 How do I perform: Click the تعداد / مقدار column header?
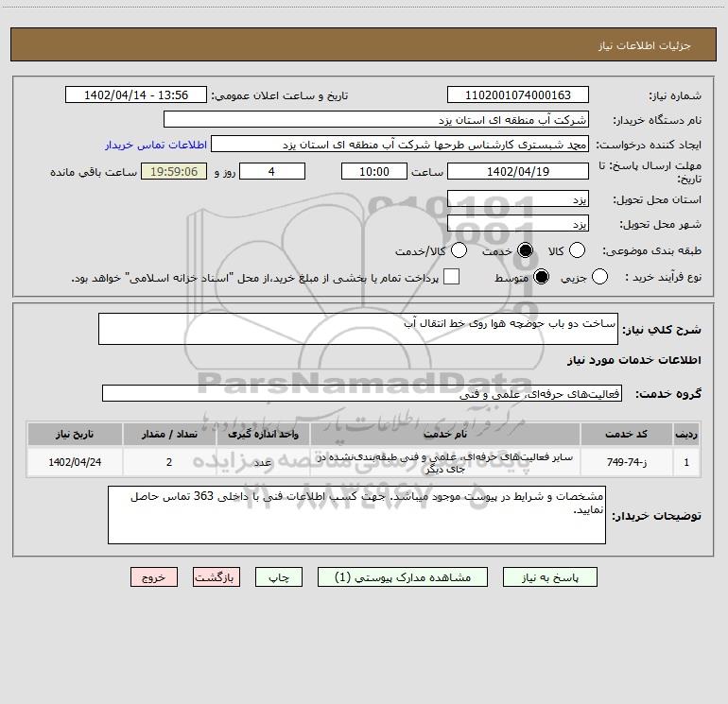tap(169, 435)
